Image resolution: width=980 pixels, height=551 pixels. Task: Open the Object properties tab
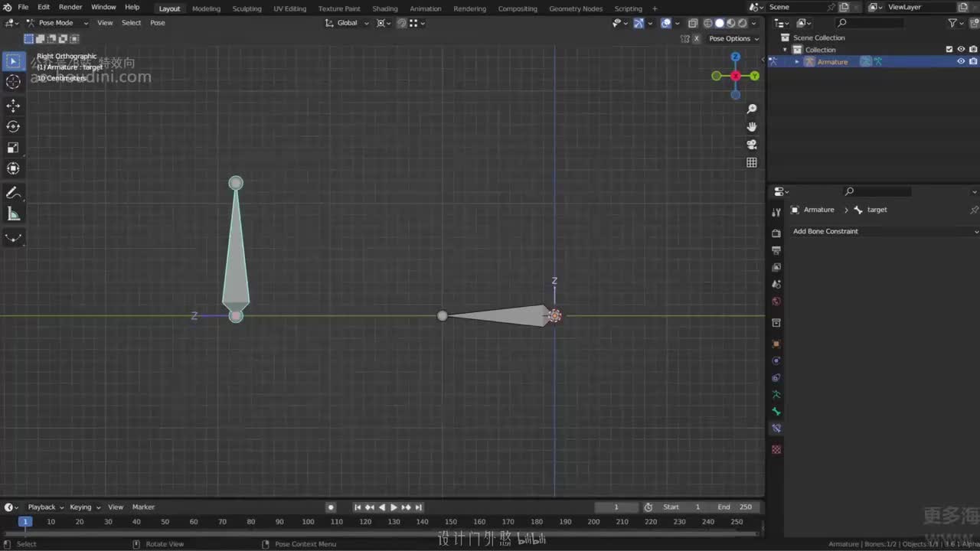(776, 344)
